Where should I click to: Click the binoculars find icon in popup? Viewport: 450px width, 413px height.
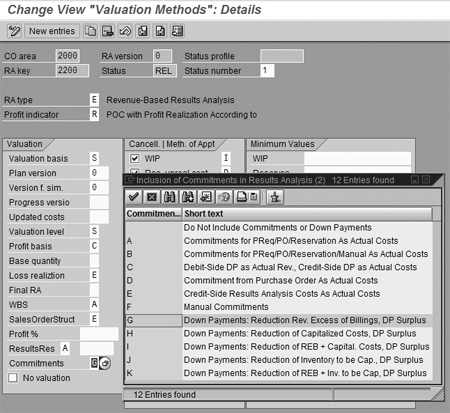coord(170,197)
